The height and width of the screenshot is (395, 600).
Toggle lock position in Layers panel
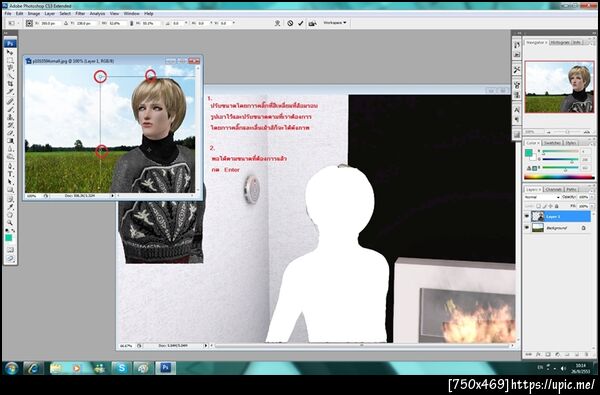point(551,206)
